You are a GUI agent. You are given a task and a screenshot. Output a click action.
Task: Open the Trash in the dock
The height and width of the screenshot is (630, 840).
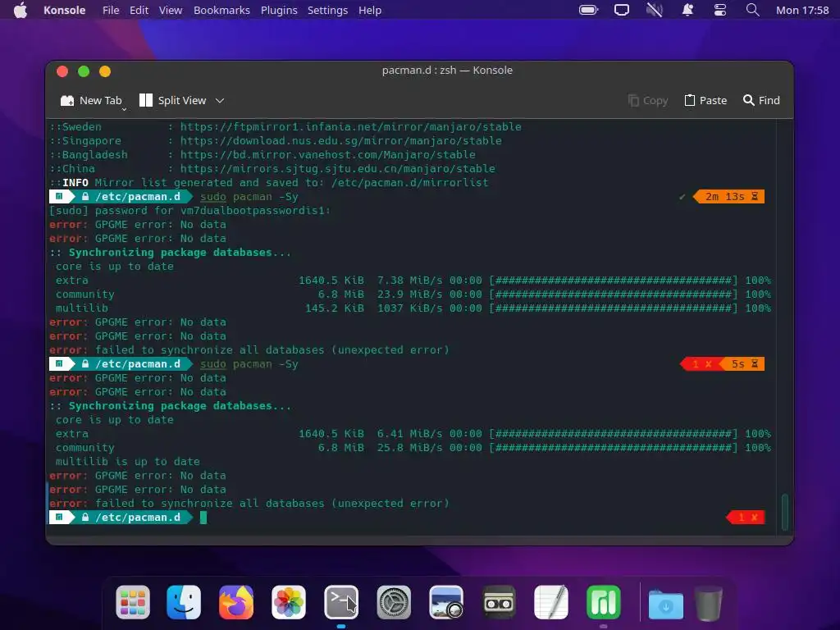click(709, 603)
